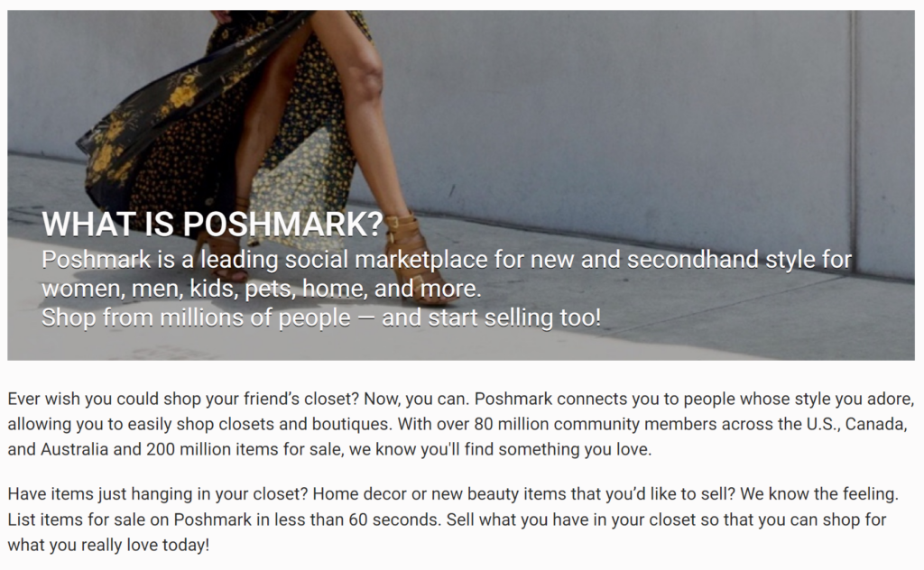
Task: Click paragraph starting 'Have items just hanging'
Action: point(453,519)
